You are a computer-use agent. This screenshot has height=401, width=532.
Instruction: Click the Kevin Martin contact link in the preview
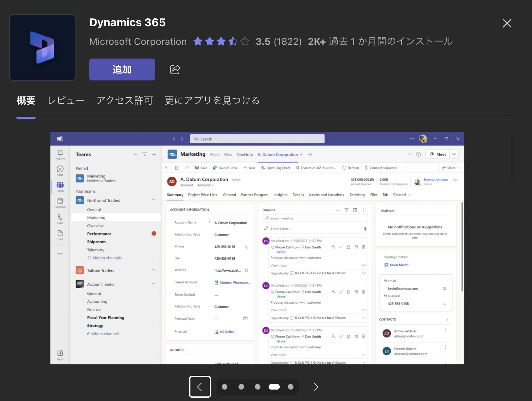tap(399, 265)
